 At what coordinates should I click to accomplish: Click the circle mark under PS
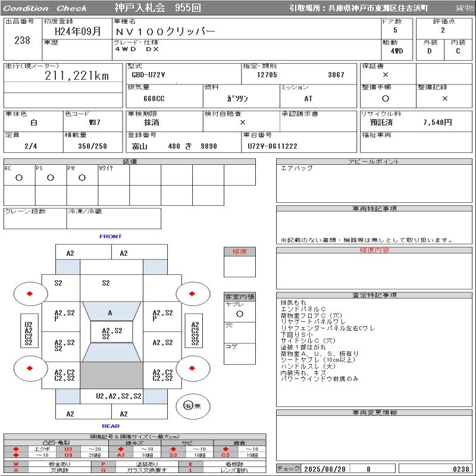click(51, 178)
